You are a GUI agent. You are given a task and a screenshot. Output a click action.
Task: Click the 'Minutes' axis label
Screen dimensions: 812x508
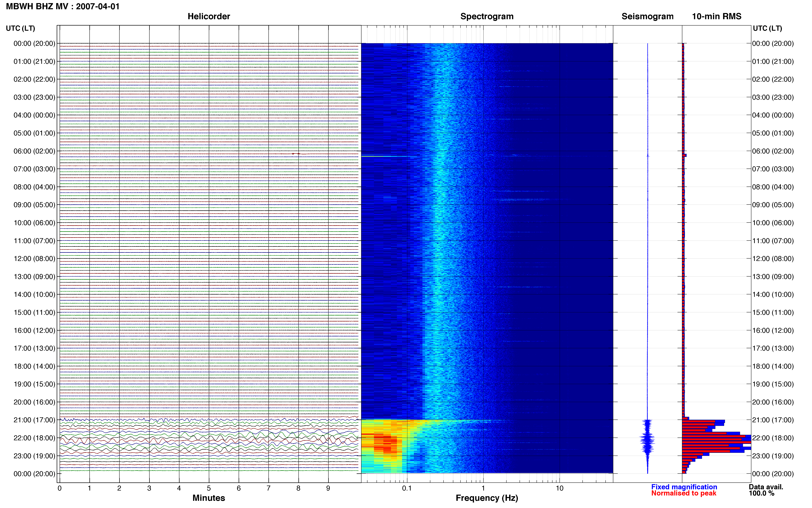(208, 498)
